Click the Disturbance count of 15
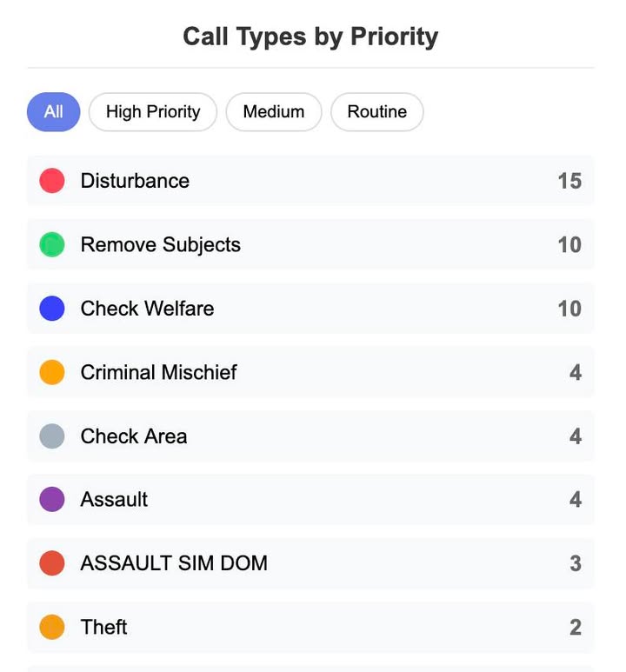 point(569,181)
